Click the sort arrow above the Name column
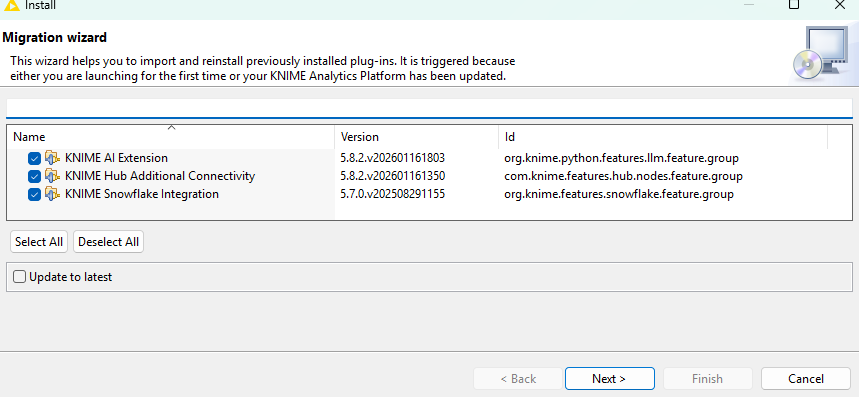The width and height of the screenshot is (859, 397). pyautogui.click(x=171, y=128)
